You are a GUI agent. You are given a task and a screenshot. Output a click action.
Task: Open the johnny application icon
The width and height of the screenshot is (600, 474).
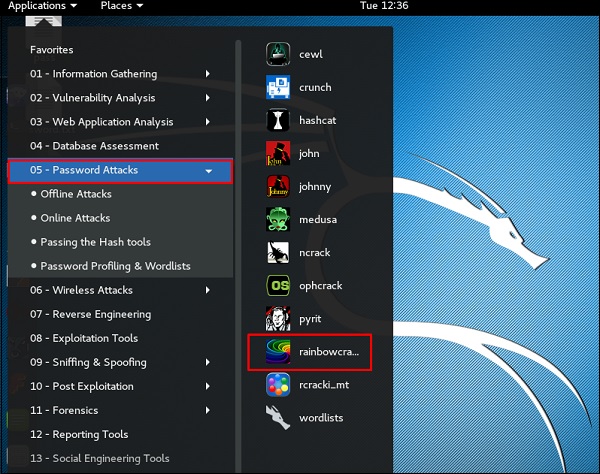pyautogui.click(x=277, y=187)
